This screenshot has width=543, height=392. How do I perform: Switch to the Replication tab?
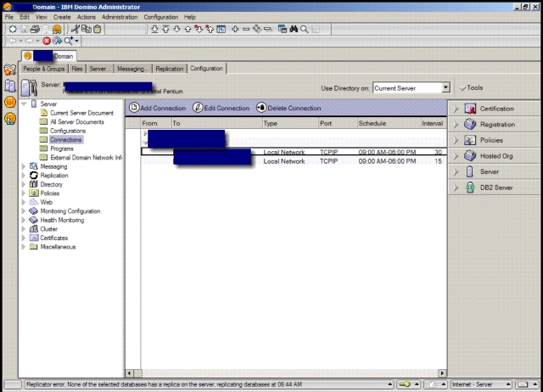170,69
